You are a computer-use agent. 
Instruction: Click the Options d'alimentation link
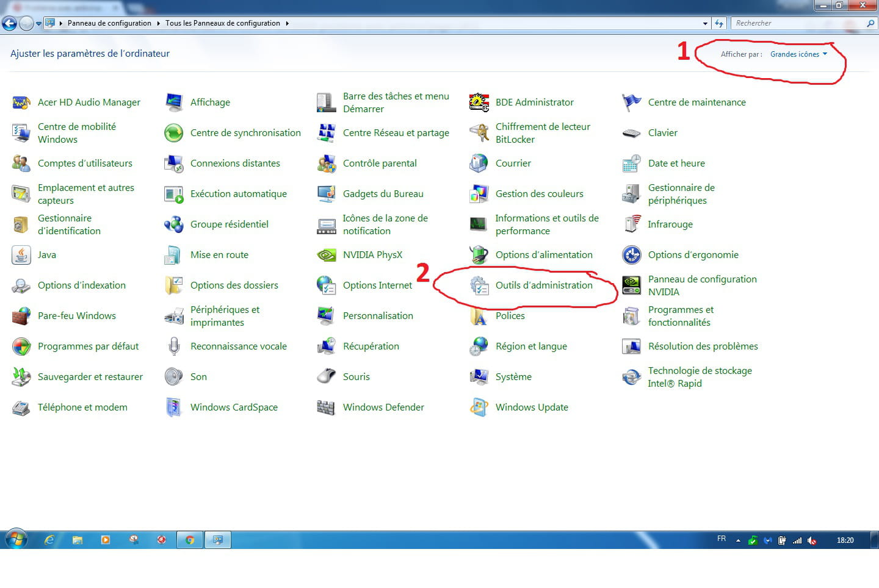pyautogui.click(x=543, y=255)
